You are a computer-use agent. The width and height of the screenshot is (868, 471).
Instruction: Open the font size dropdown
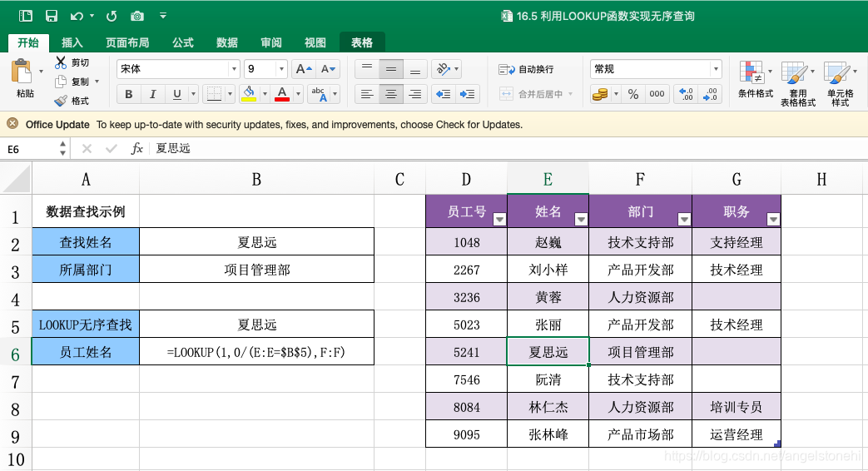coord(281,68)
